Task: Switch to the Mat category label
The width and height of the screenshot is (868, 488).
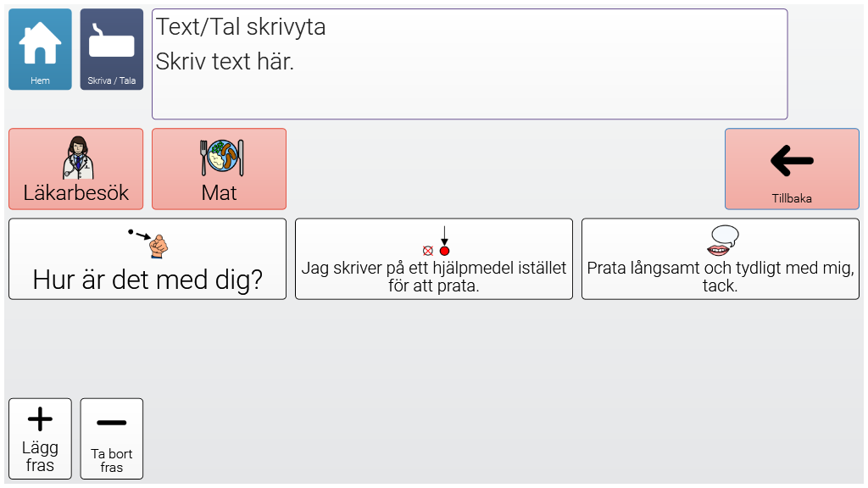Action: click(219, 193)
